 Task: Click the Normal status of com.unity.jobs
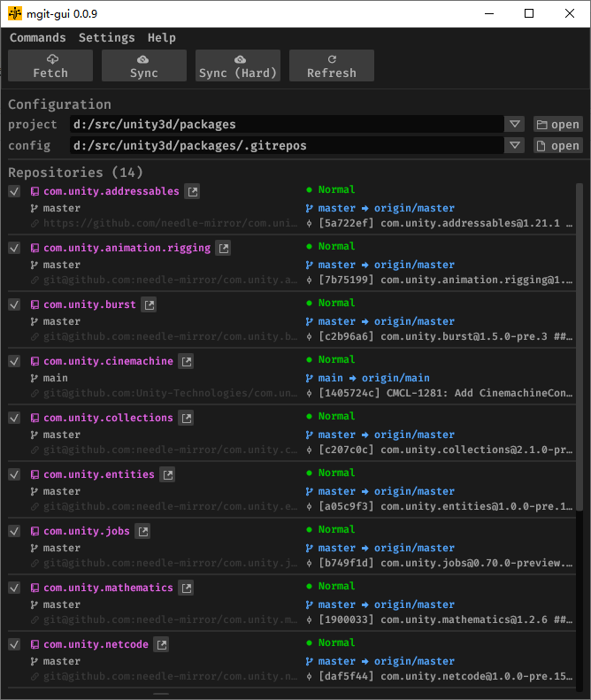336,529
